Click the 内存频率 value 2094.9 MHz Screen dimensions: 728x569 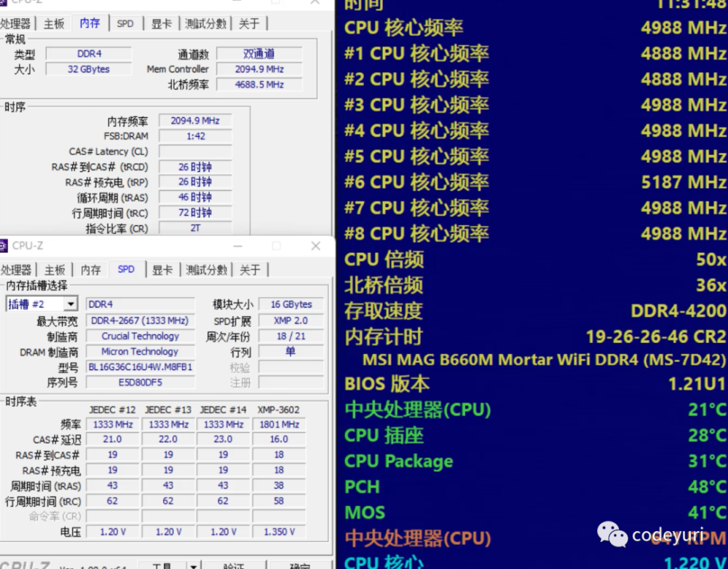(x=195, y=121)
